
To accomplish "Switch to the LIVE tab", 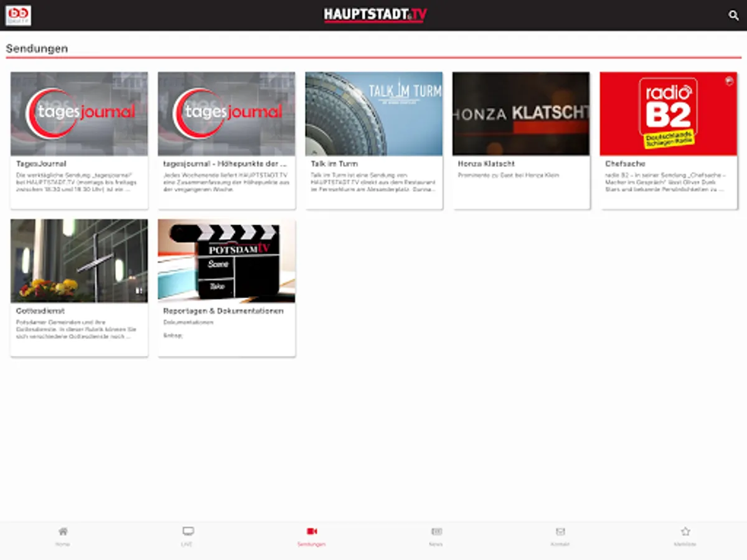I will click(x=187, y=536).
